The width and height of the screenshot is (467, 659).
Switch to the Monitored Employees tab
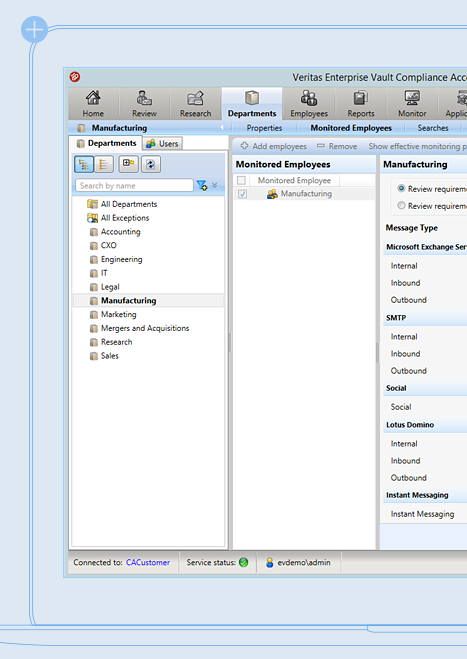point(351,128)
